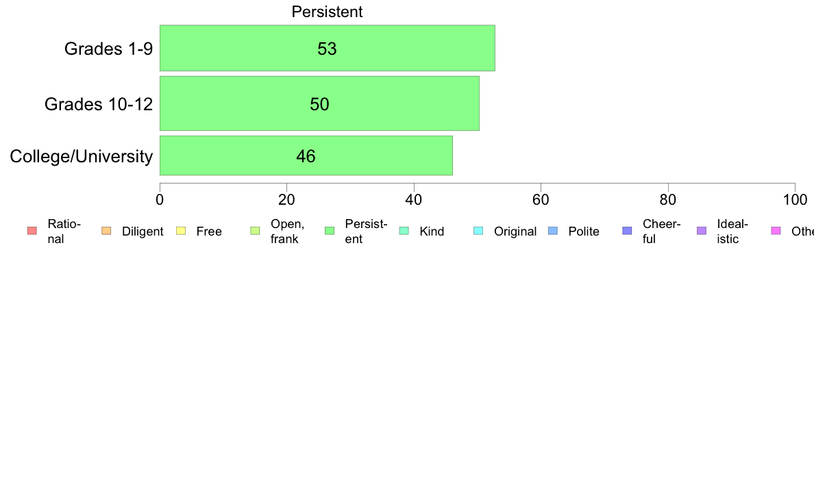
Task: Click the green Persistent legend swatch
Action: (330, 231)
